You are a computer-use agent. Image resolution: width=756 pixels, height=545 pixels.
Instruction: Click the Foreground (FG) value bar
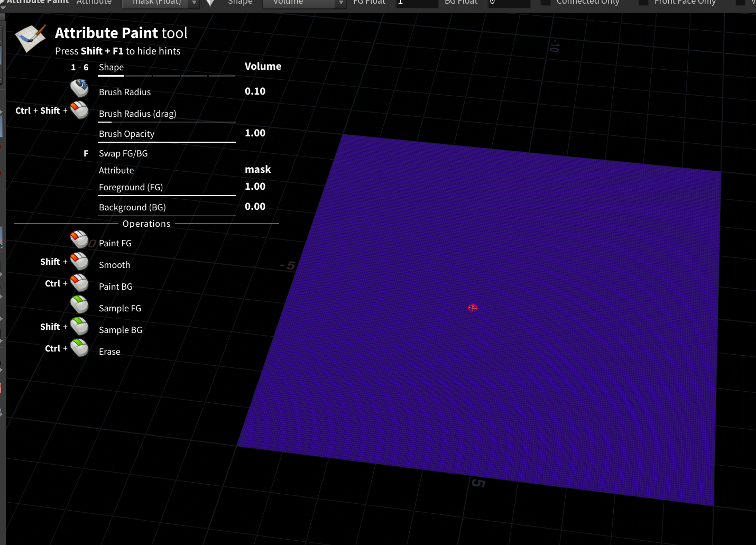pos(167,196)
